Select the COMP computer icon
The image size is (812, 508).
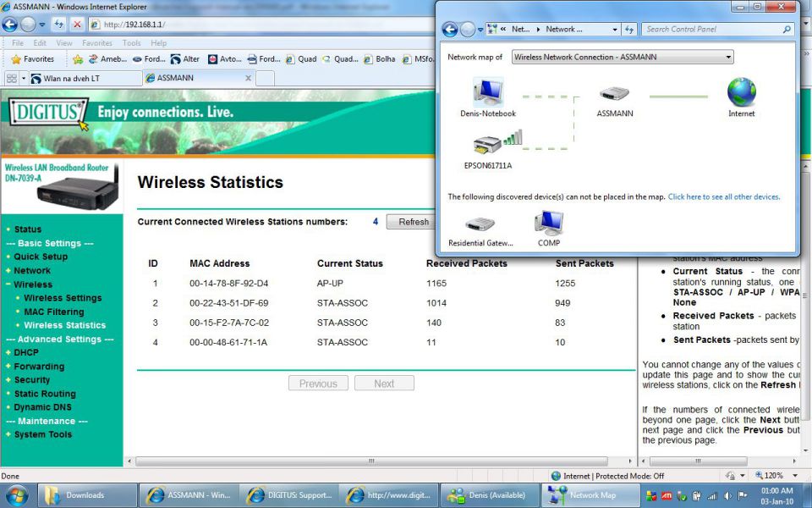[548, 223]
